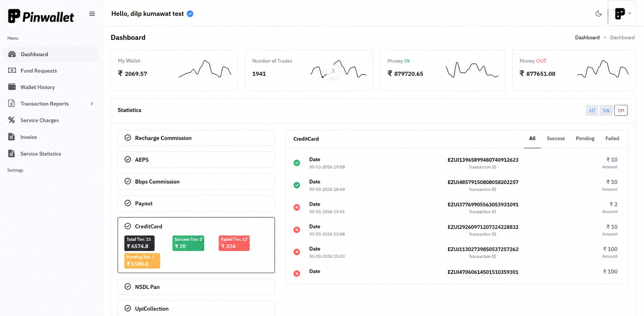This screenshot has width=644, height=316.
Task: Expand the Recharge Commission section
Action: click(196, 138)
